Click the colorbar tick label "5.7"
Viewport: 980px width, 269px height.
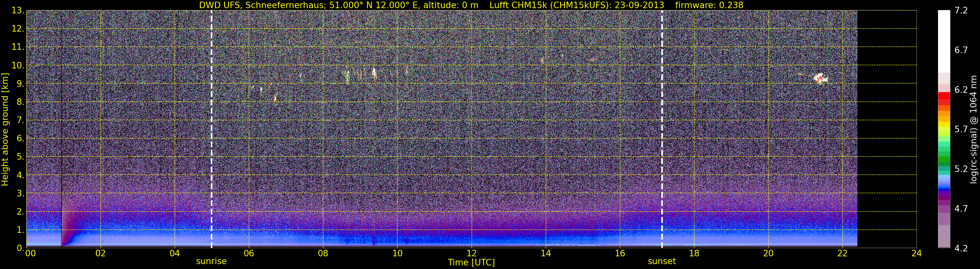point(961,130)
